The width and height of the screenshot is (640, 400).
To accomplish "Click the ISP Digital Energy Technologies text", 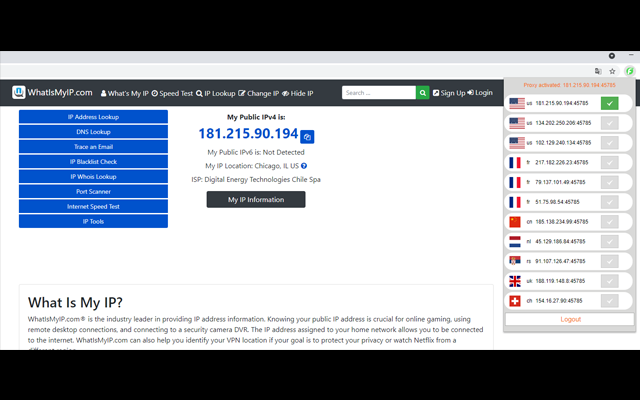I will [256, 180].
